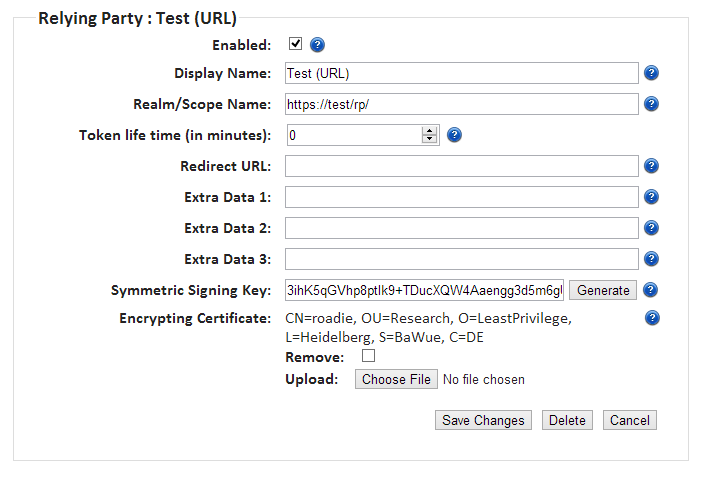Cancel editing the relying party

[x=630, y=420]
